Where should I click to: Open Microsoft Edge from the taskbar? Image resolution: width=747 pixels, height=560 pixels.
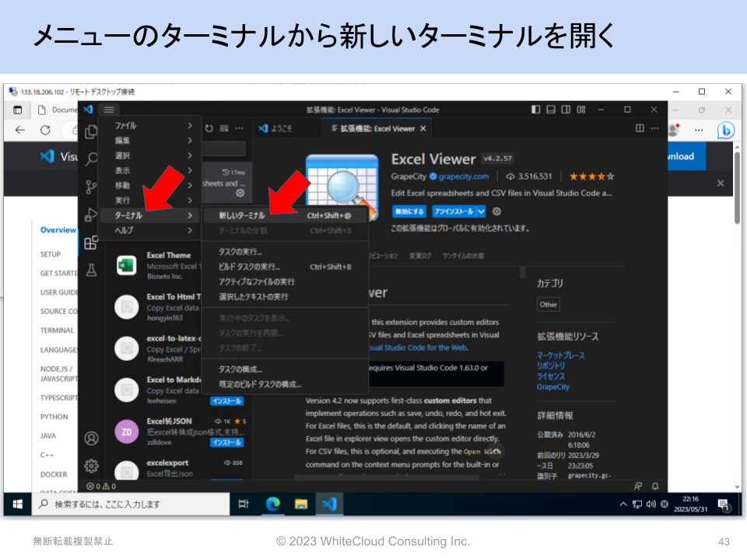[272, 504]
